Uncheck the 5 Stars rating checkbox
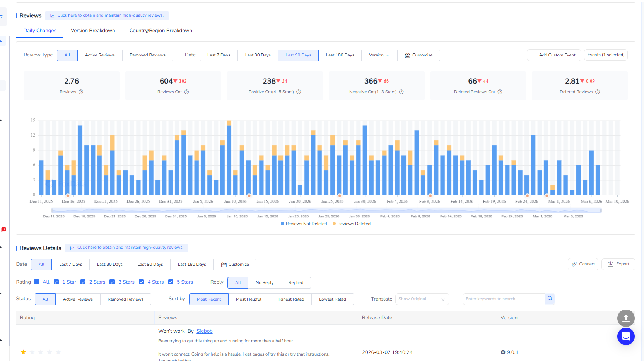 [171, 282]
